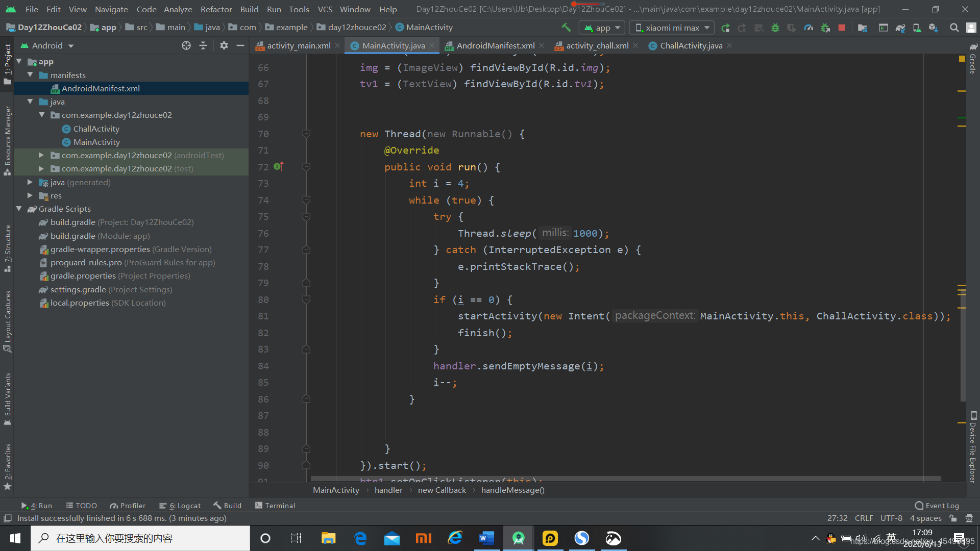Click the user account avatar icon
This screenshot has width=980, height=551.
[971, 28]
